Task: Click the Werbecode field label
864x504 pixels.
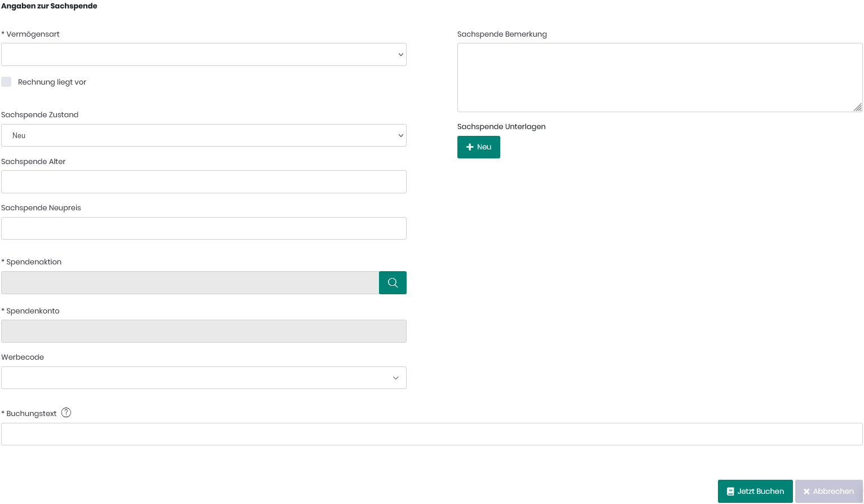Action: [23, 357]
